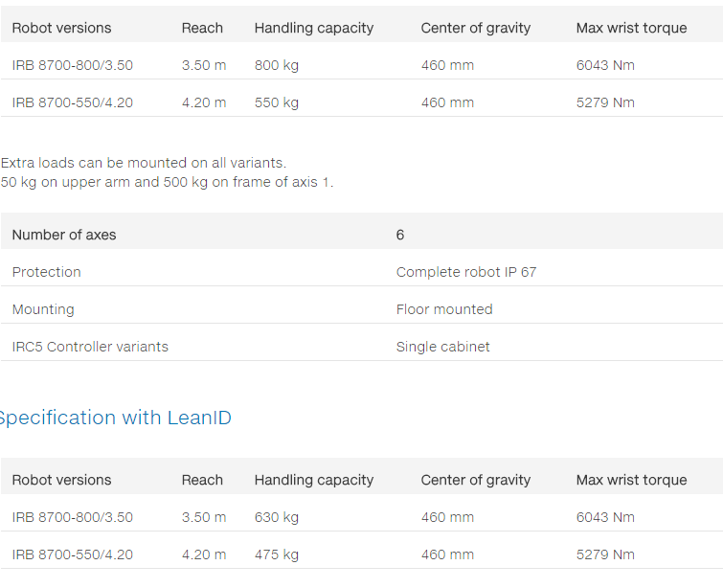Select 'IRB 8700-800/3.50' in the top table
The image size is (723, 588).
[x=73, y=65]
